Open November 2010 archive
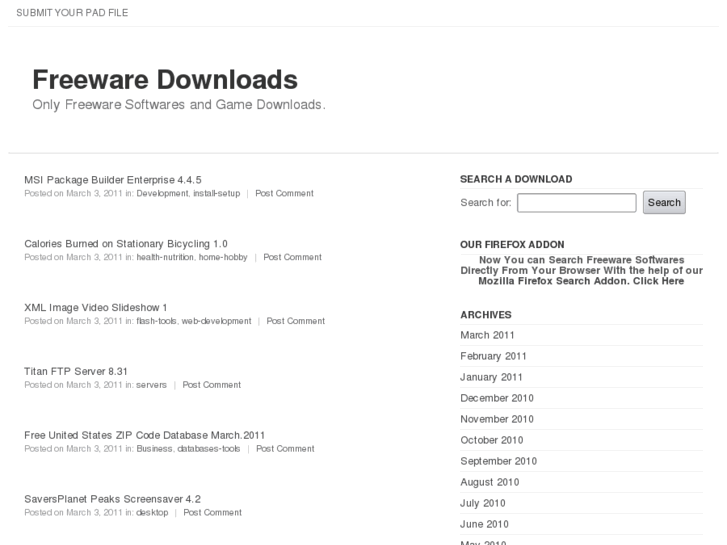 pyautogui.click(x=497, y=419)
